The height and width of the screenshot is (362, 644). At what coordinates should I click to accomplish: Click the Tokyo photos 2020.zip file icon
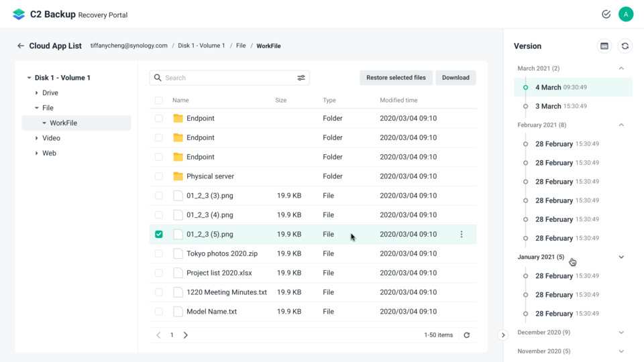point(178,253)
